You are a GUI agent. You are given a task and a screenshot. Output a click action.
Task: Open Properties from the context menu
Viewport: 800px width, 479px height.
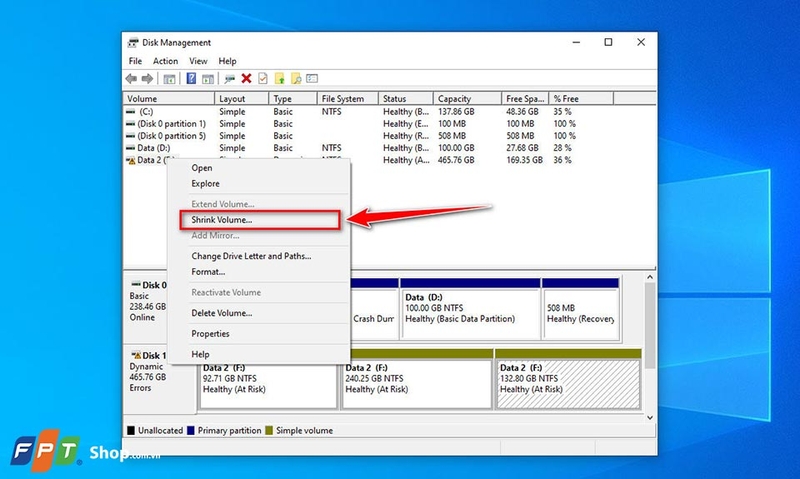tap(259, 334)
